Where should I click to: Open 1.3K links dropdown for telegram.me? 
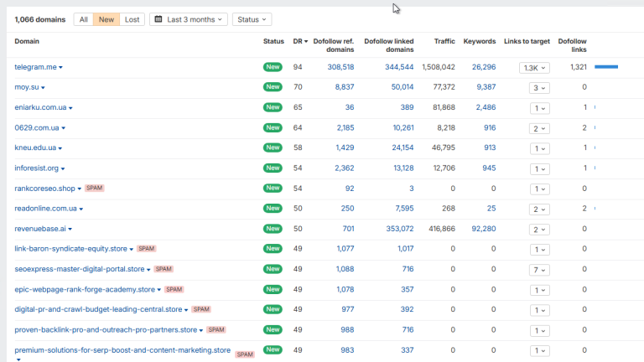point(534,68)
